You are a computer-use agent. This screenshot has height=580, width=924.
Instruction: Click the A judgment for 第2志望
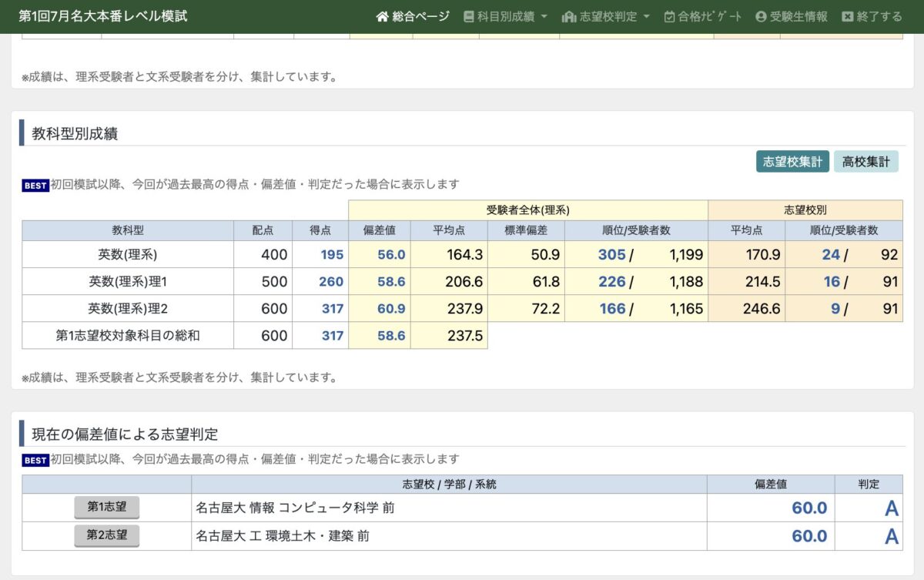(892, 537)
